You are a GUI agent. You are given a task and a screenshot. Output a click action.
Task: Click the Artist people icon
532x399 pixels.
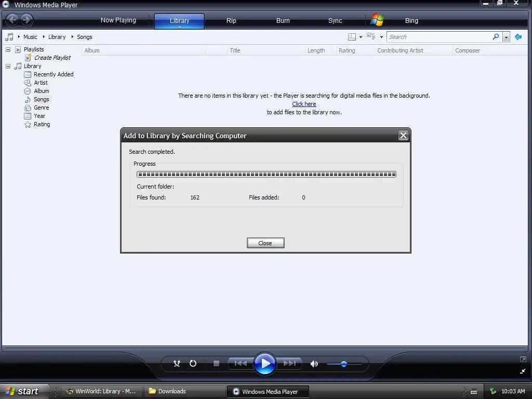pos(28,83)
